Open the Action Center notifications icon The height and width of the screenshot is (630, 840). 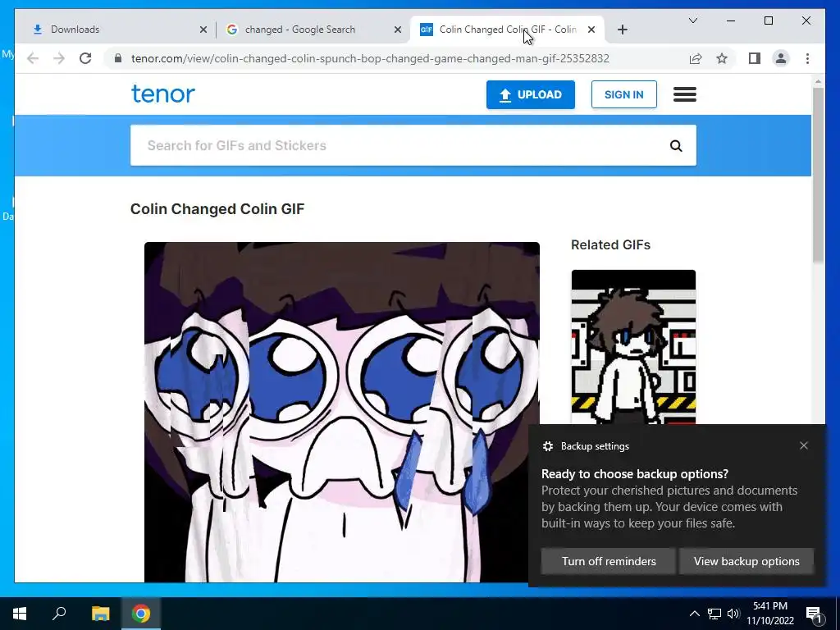click(x=814, y=614)
